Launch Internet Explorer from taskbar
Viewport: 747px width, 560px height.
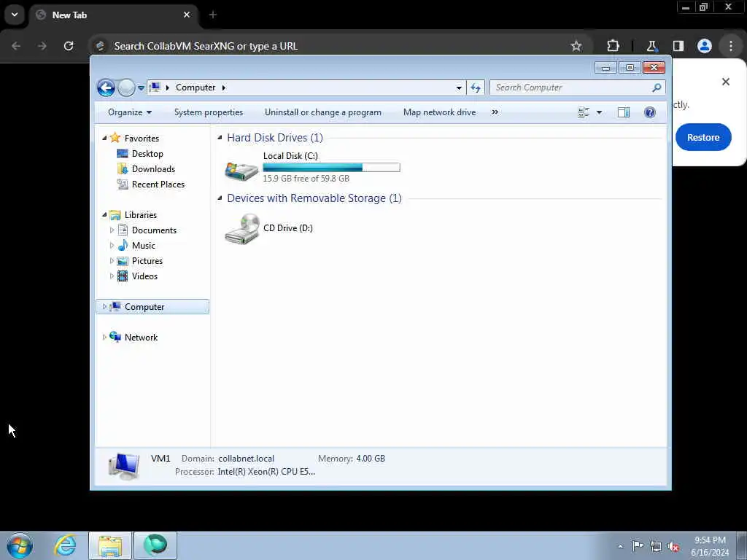pyautogui.click(x=65, y=545)
